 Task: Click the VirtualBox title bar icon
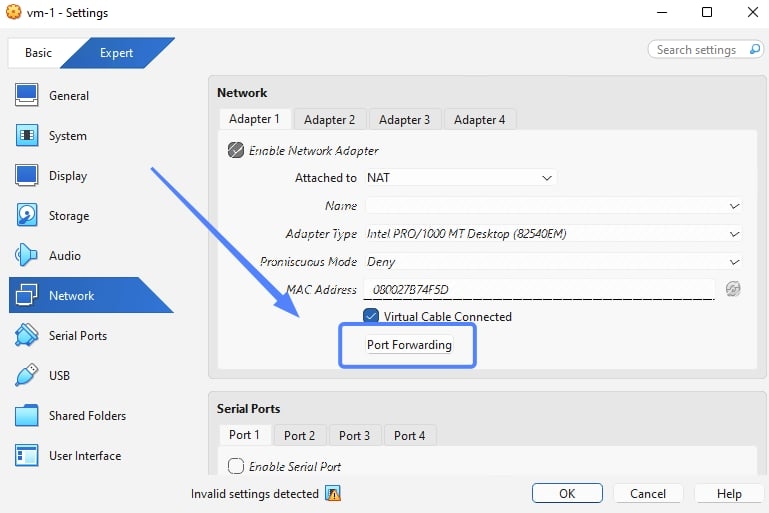click(x=14, y=12)
